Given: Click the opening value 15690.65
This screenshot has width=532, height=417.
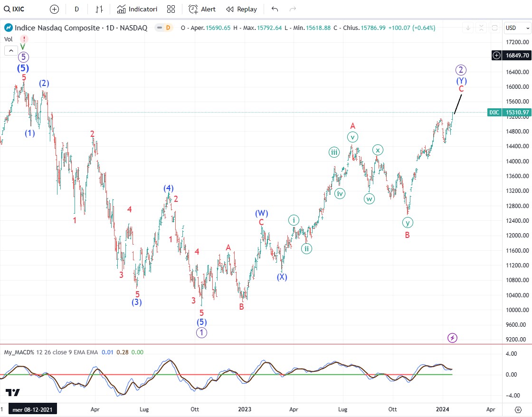Looking at the screenshot, I should click(x=218, y=28).
